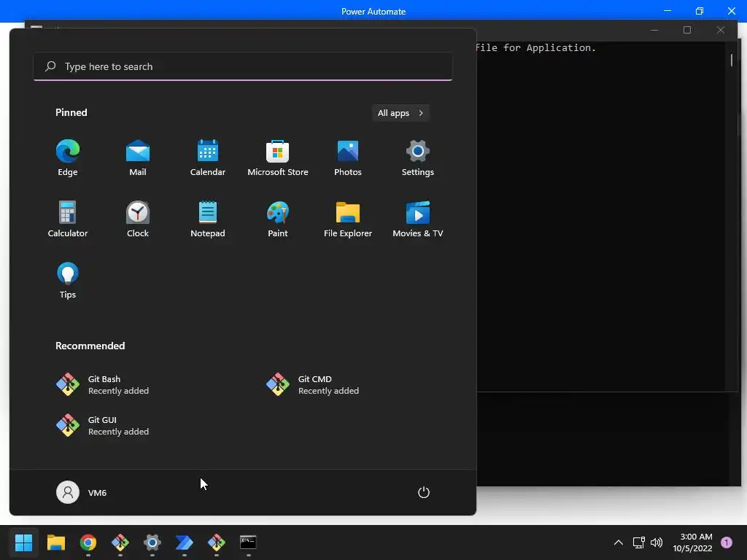
Task: Click the Windows Start button on taskbar
Action: (x=23, y=542)
